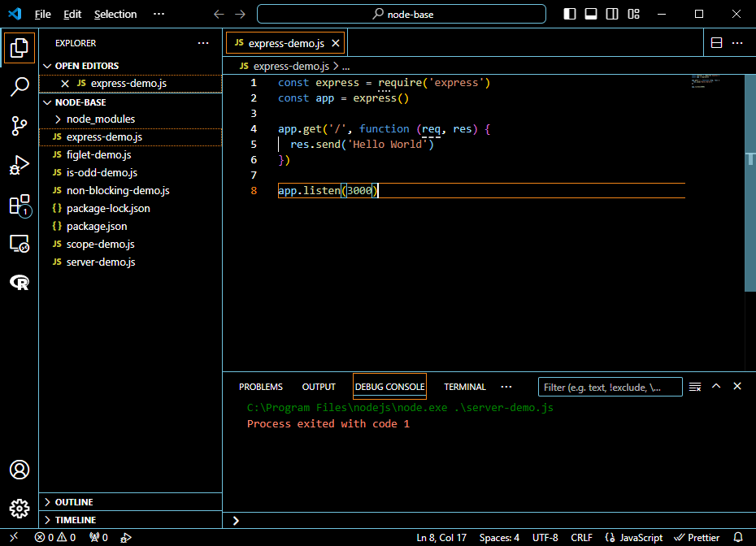The width and height of the screenshot is (756, 546).
Task: Focus the debug console filter field
Action: tap(610, 387)
